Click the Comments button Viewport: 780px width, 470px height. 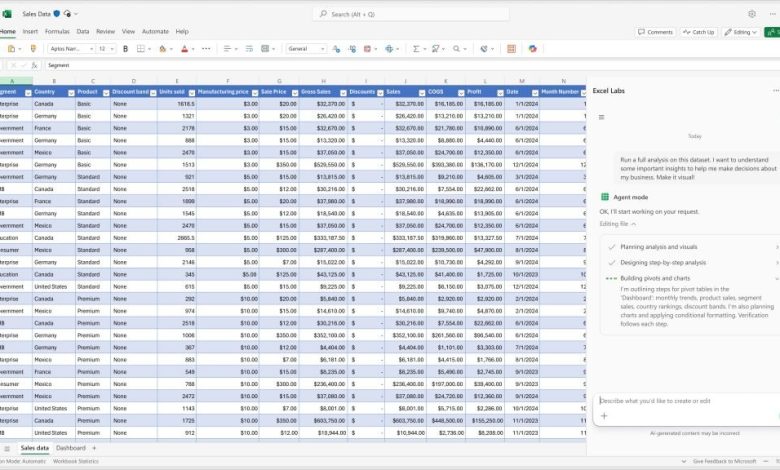click(656, 31)
